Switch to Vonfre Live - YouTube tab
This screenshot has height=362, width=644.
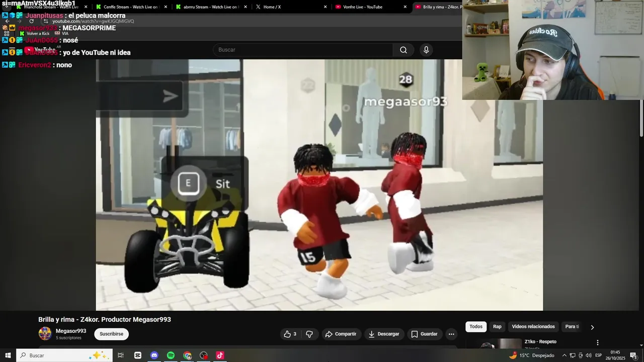click(x=371, y=7)
